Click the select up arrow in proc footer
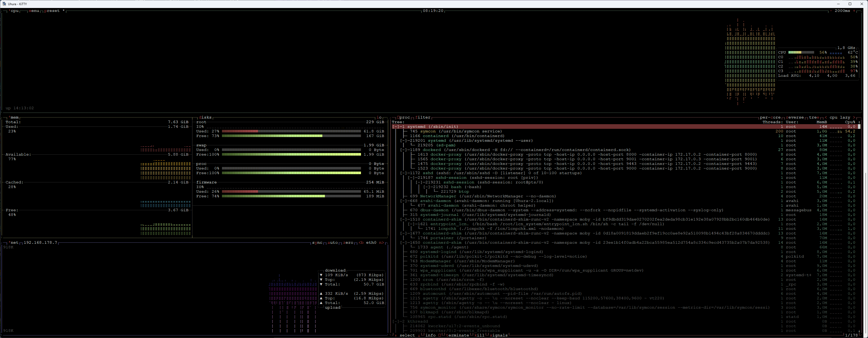Screen dimensions: 868x338 396,335
